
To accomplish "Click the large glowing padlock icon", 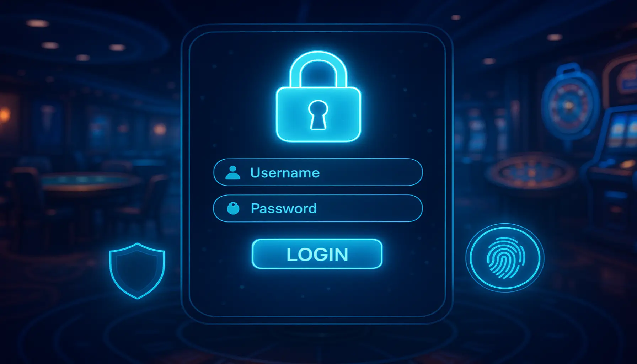I will 318,97.
